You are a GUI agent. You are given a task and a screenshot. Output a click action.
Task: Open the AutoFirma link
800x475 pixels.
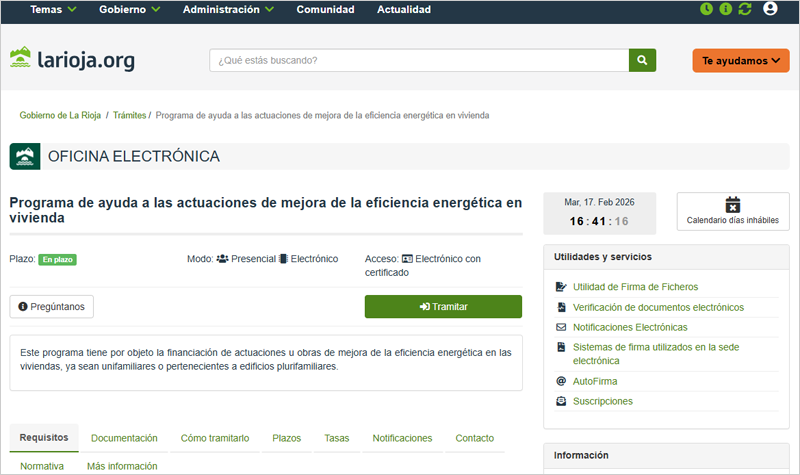595,381
